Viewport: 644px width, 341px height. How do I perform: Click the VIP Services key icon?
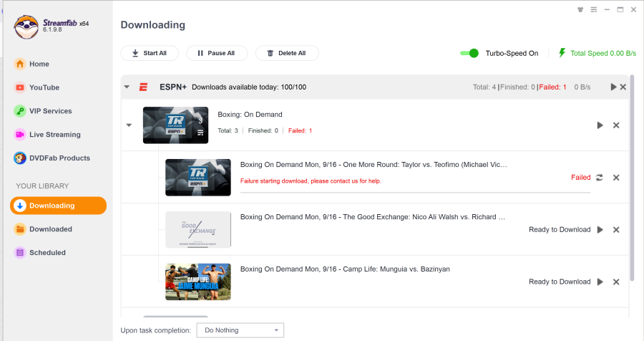point(20,110)
